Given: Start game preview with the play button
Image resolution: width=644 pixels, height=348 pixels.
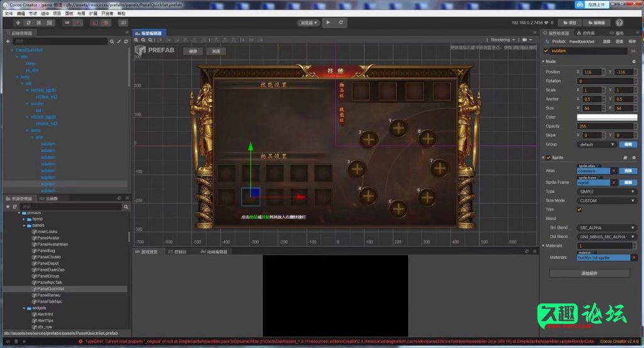Looking at the screenshot, I should coord(328,23).
